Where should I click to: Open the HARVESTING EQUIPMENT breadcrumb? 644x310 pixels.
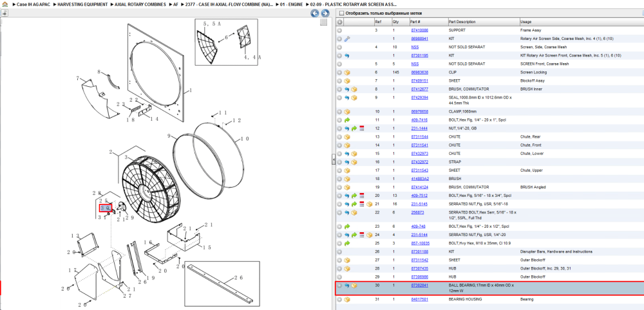82,4
